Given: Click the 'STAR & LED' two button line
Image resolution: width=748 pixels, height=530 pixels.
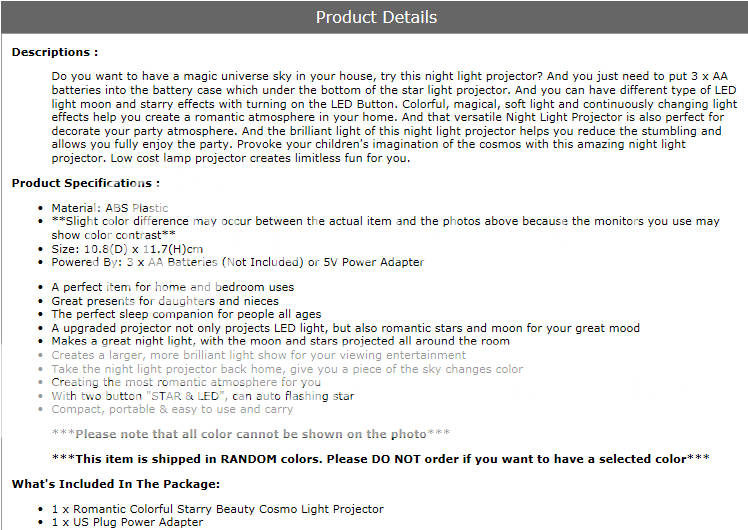Looking at the screenshot, I should (203, 396).
